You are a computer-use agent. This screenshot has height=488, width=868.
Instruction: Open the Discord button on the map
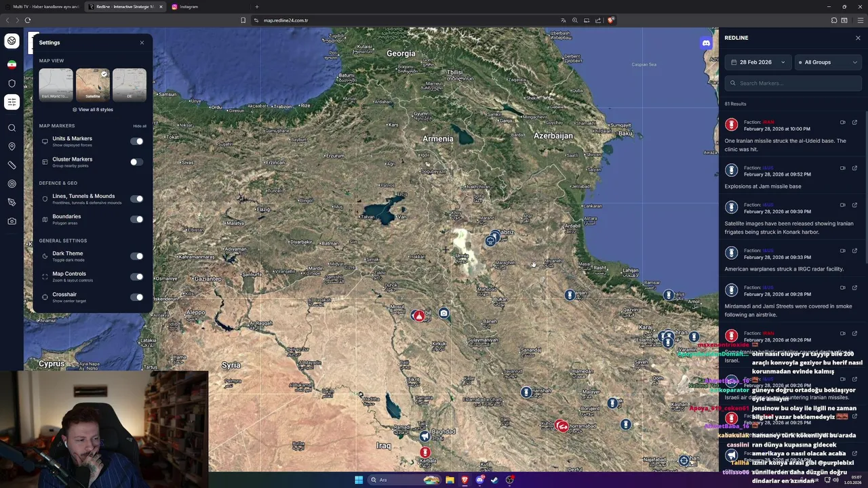(x=706, y=43)
